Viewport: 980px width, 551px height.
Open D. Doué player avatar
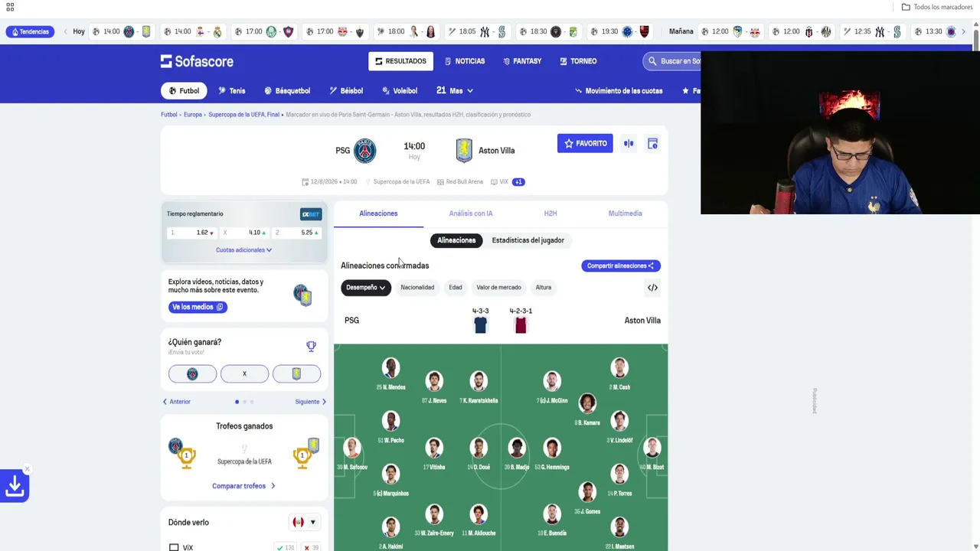coord(479,448)
